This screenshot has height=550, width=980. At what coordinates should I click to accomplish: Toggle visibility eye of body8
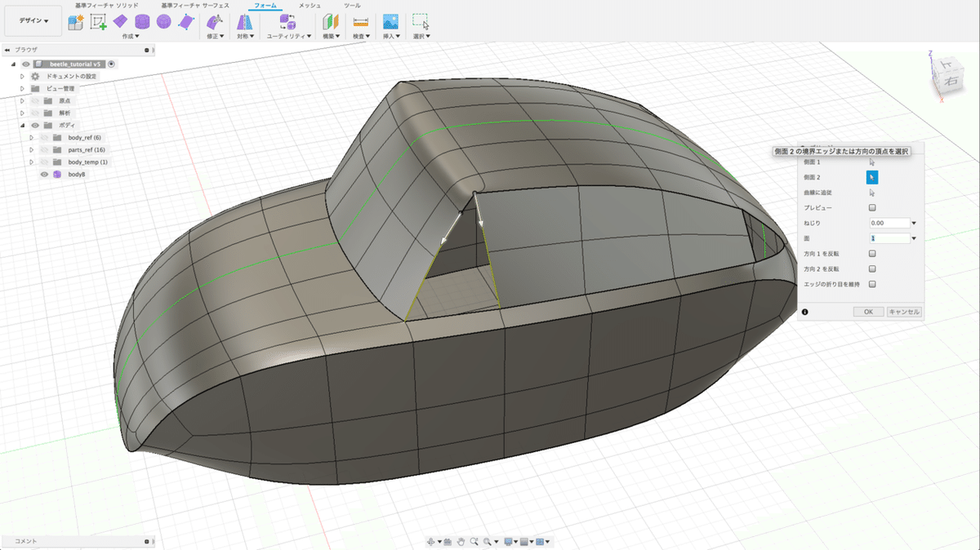point(45,174)
